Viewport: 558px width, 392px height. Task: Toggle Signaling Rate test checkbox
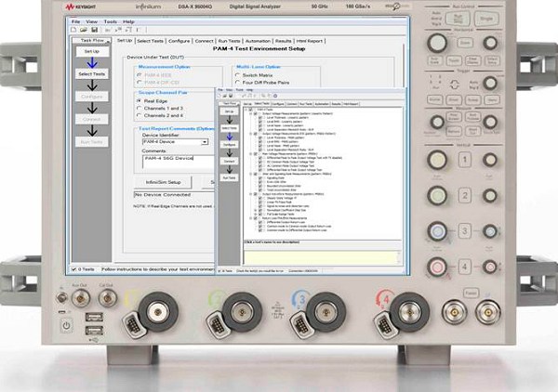[x=260, y=178]
